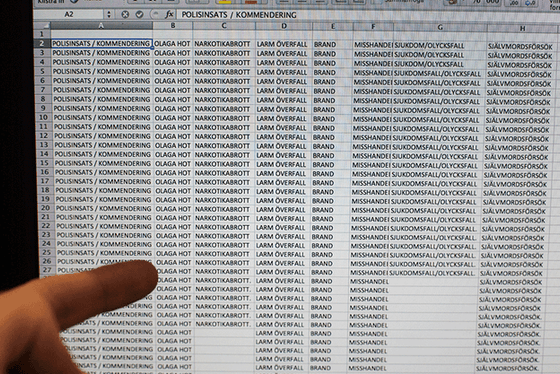Click the formula bar text POLISINSATS / KOMMENDERING
Screen dimensions: 560x374
tap(239, 15)
